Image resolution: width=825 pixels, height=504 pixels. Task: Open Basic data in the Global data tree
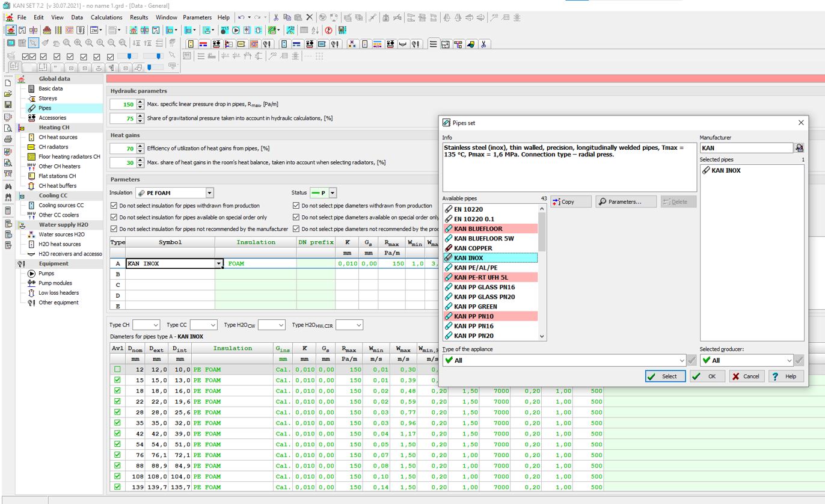tap(51, 88)
